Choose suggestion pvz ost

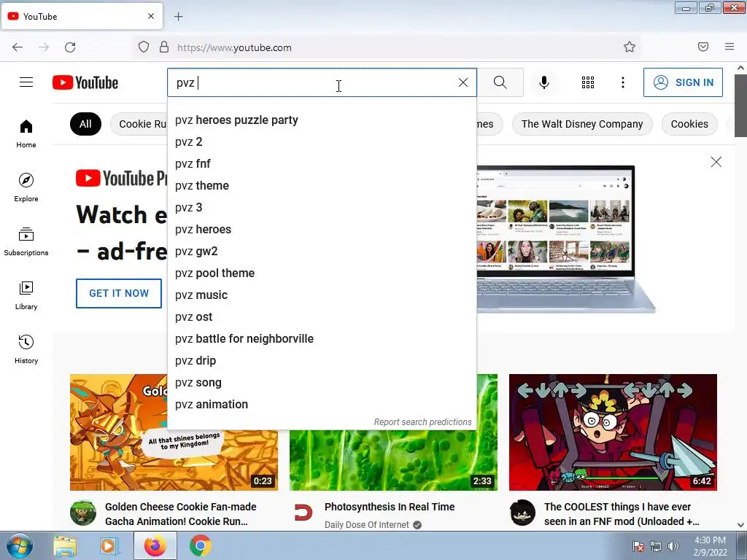(322, 317)
